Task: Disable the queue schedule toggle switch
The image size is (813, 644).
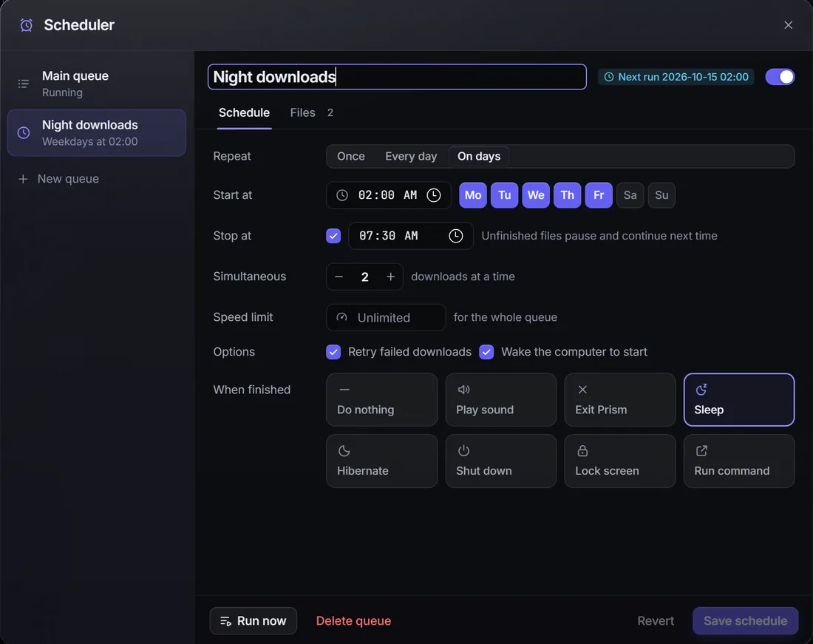Action: [x=780, y=77]
